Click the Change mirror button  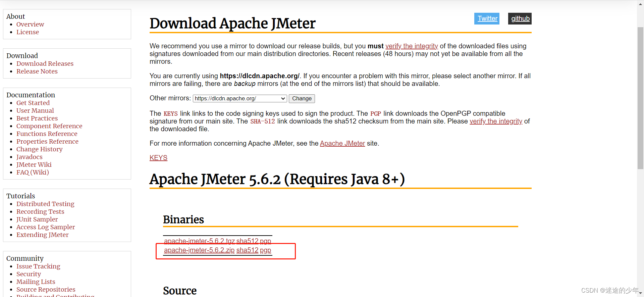302,98
